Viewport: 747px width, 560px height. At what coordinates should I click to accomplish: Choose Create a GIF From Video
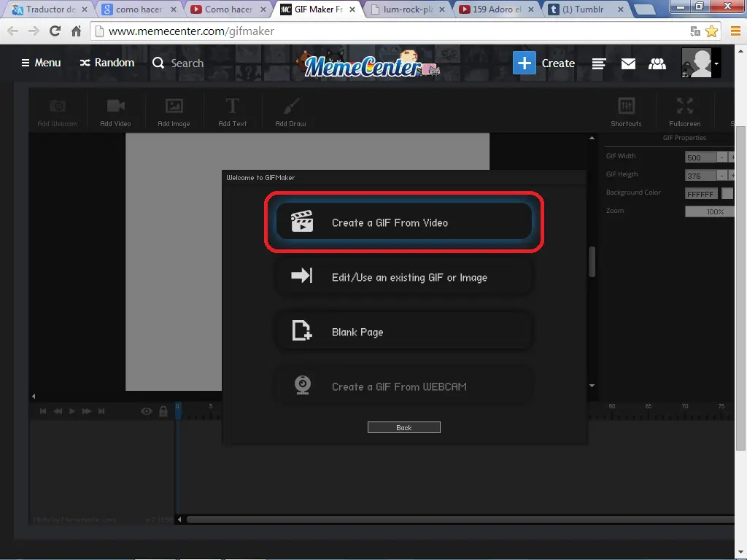[404, 222]
